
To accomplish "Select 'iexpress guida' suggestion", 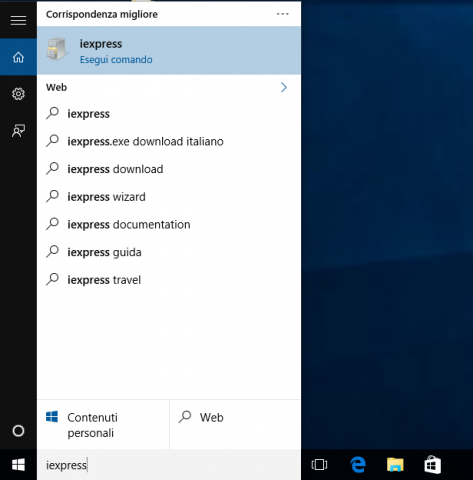I will pos(169,252).
